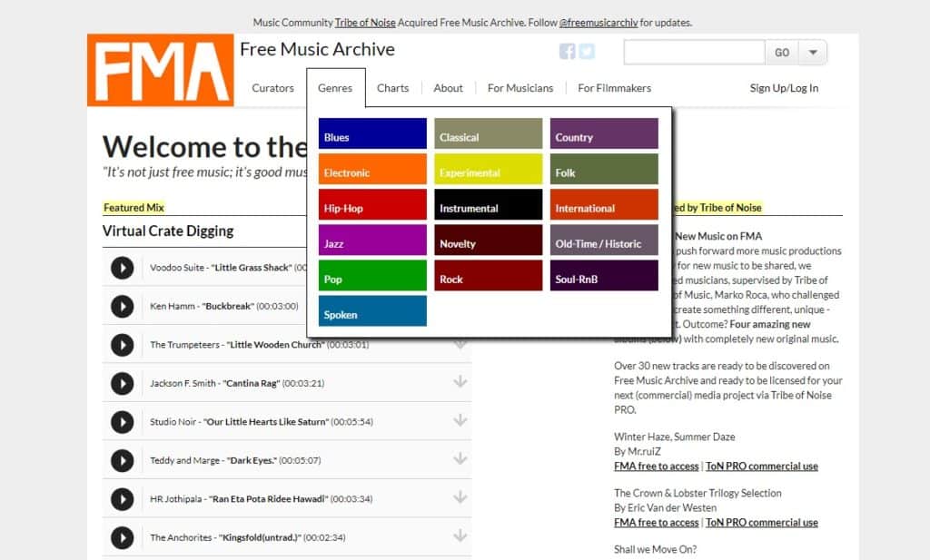The image size is (930, 560).
Task: Click the "Shall we Move On?" text
Action: (656, 549)
